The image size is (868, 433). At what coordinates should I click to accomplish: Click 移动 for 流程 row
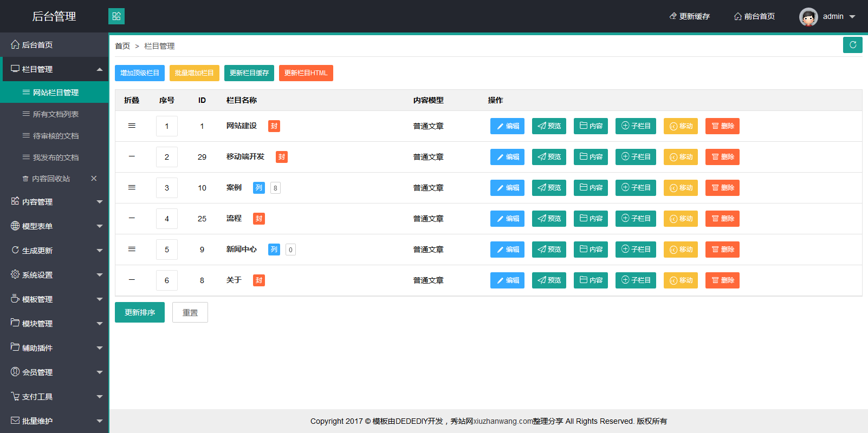coord(681,219)
